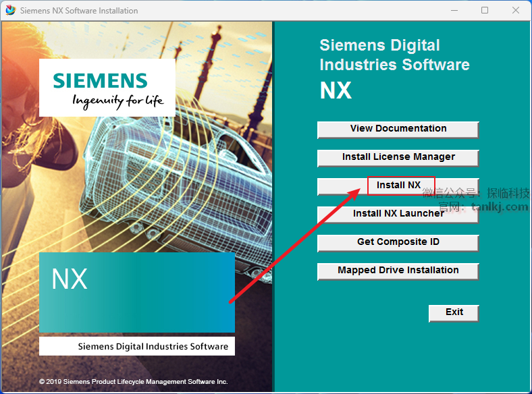Click the large NX heading text

(x=336, y=90)
